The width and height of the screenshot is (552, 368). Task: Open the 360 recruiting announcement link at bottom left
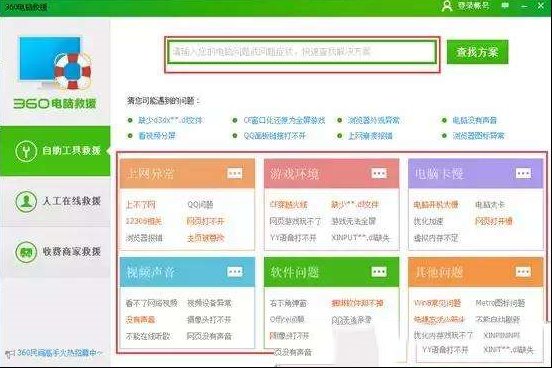tap(56, 353)
